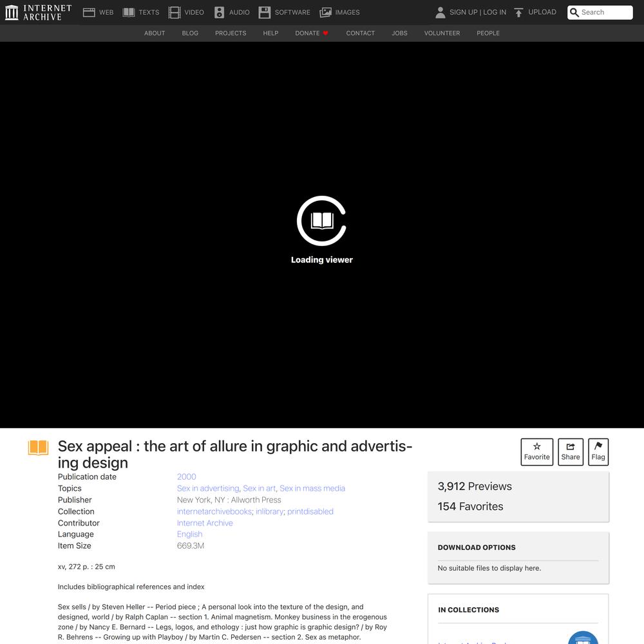
Task: Click Sign Up link
Action: coord(463,12)
